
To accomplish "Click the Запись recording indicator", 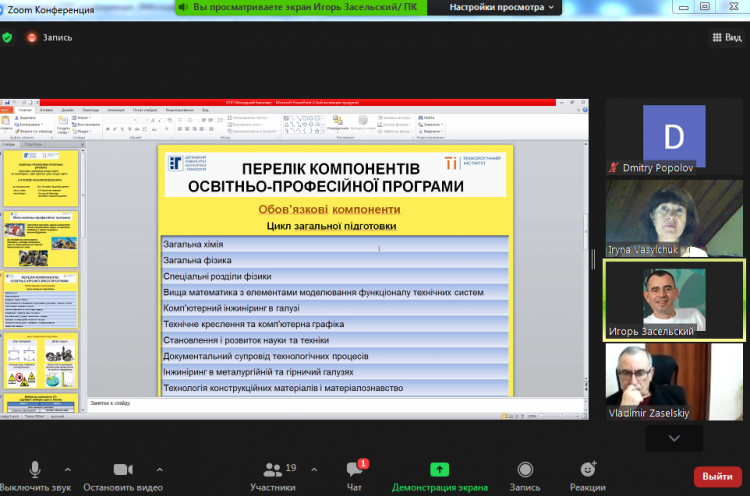I will point(50,38).
